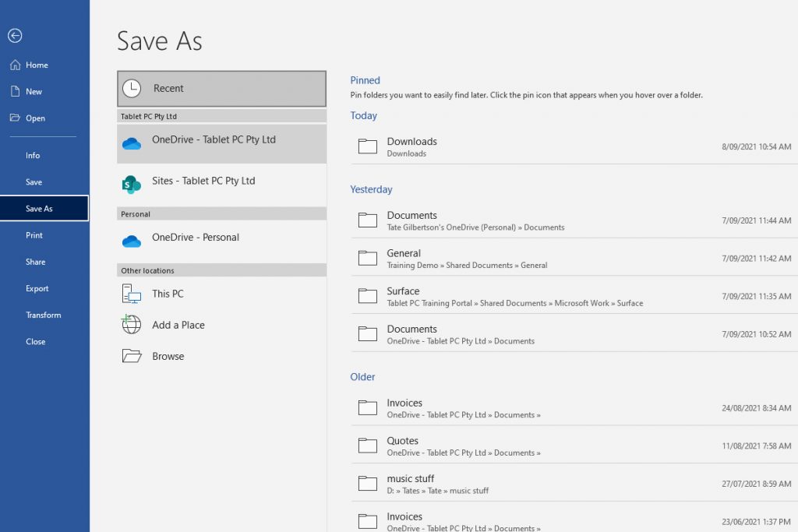Open the Export page
798x532 pixels.
pos(37,288)
